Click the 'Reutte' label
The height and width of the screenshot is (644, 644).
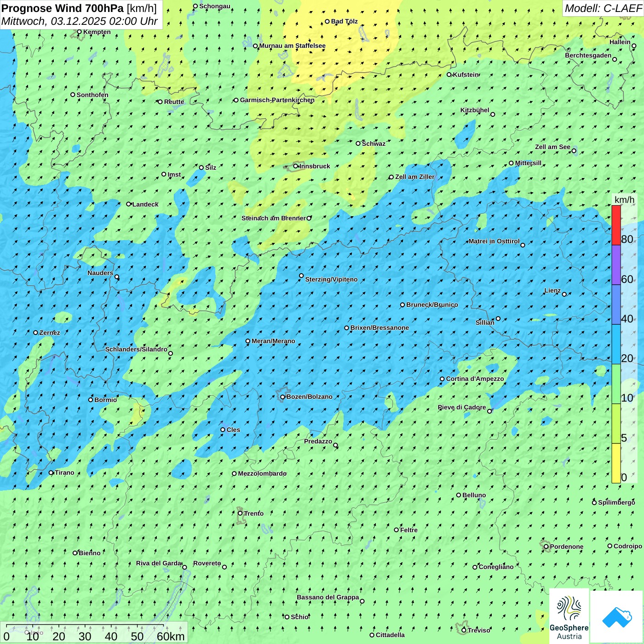[x=174, y=102]
